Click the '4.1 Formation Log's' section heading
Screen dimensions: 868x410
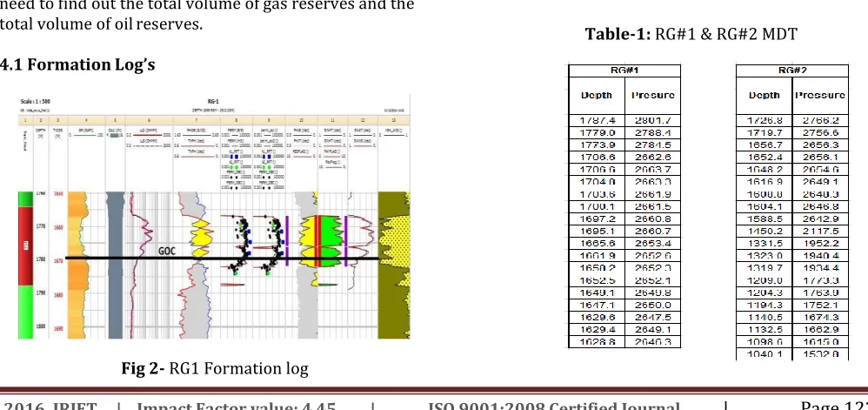[x=77, y=64]
